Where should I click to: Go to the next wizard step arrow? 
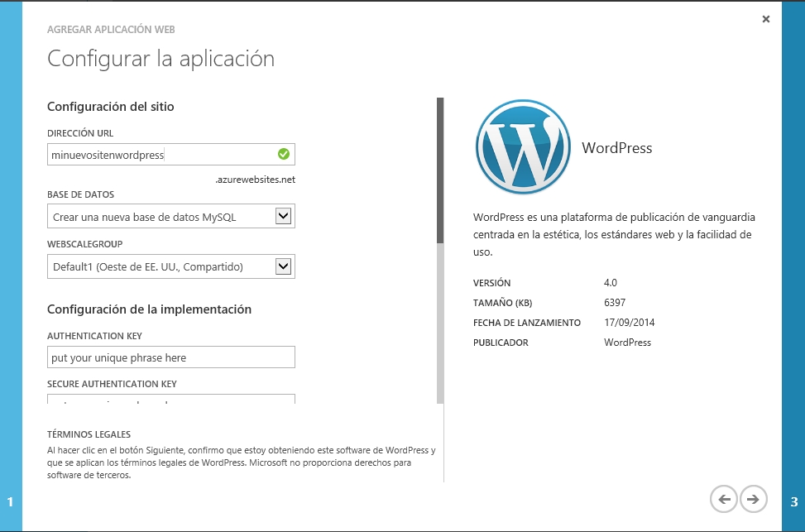(x=753, y=499)
